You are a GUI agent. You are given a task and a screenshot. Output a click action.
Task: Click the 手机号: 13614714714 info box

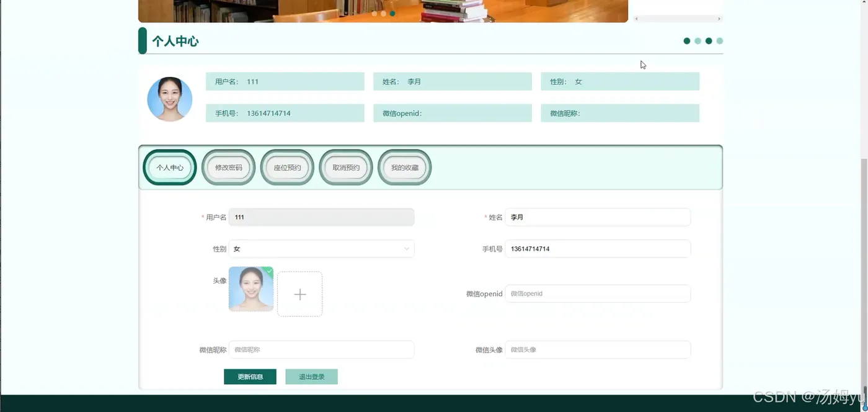coord(285,113)
